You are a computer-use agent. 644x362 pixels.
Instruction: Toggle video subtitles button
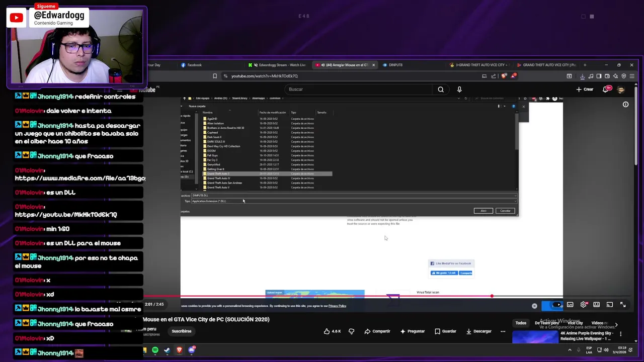pos(570,305)
